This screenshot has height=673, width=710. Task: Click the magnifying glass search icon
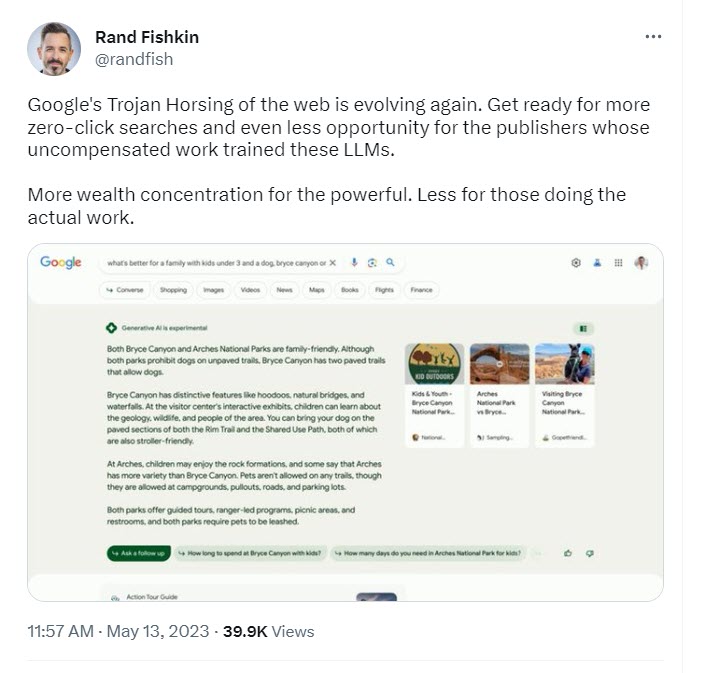390,263
